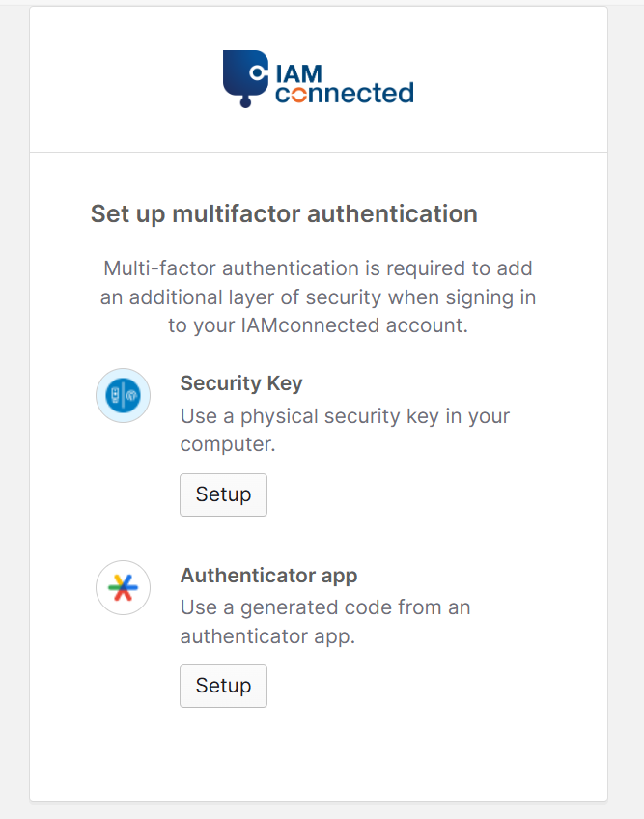Click the IAM word in the logo
The width and height of the screenshot is (644, 819).
(x=298, y=73)
